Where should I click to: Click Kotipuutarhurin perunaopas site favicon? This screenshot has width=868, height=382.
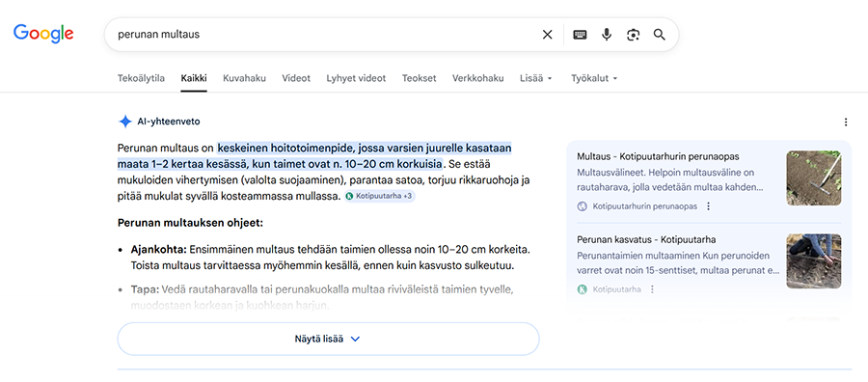[x=582, y=205]
